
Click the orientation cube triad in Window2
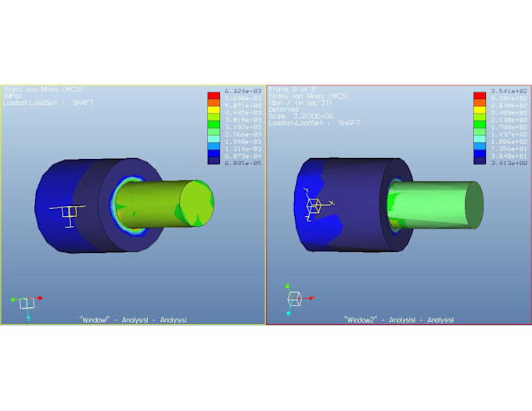pyautogui.click(x=298, y=299)
